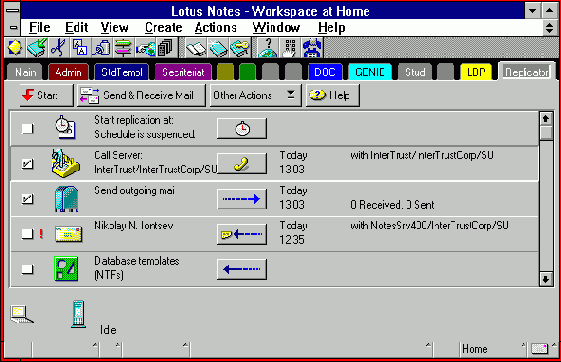Image resolution: width=561 pixels, height=362 pixels.
Task: Enable the Database templates (NTFs) checkbox
Action: point(28,269)
